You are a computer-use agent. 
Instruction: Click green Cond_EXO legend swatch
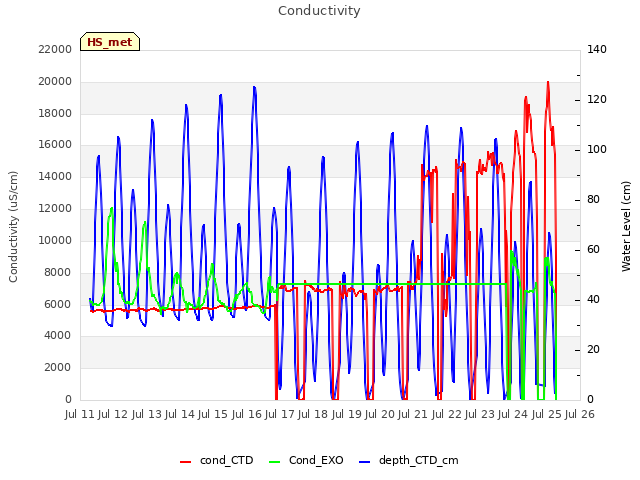(275, 462)
